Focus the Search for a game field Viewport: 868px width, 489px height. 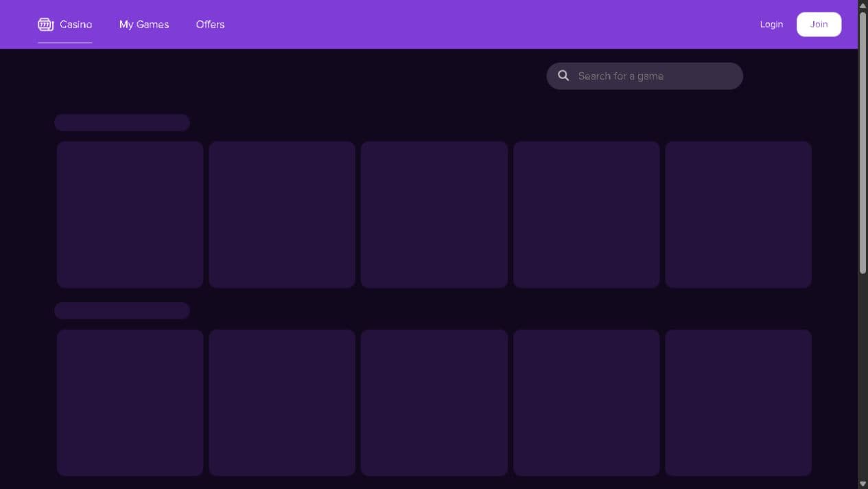[644, 76]
